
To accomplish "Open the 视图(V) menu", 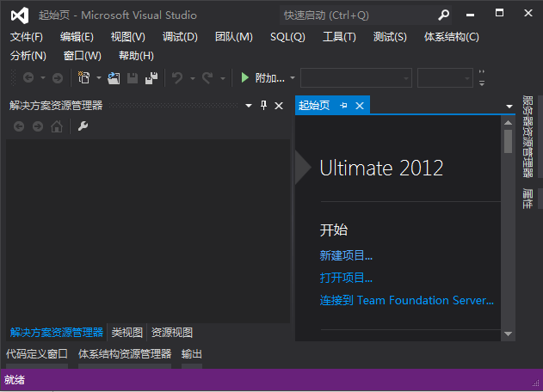I will coord(127,37).
